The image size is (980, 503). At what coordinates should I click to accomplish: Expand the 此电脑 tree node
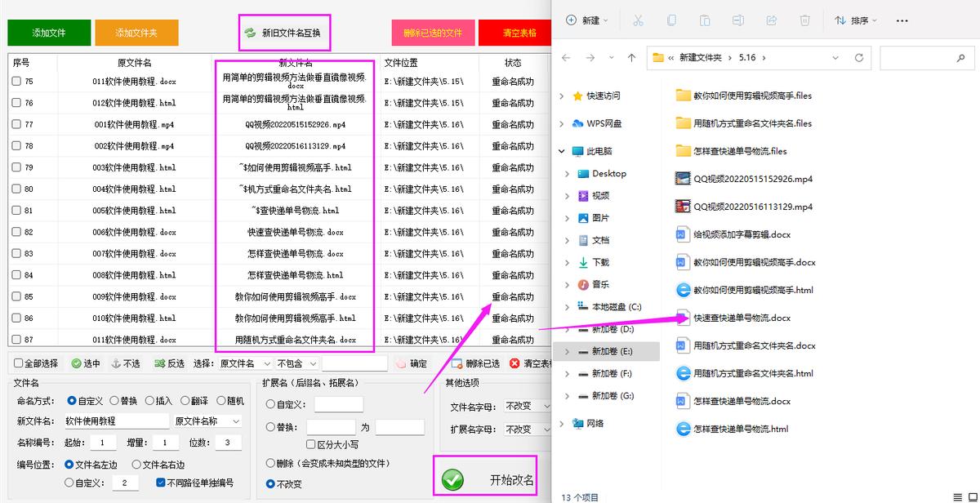click(563, 152)
